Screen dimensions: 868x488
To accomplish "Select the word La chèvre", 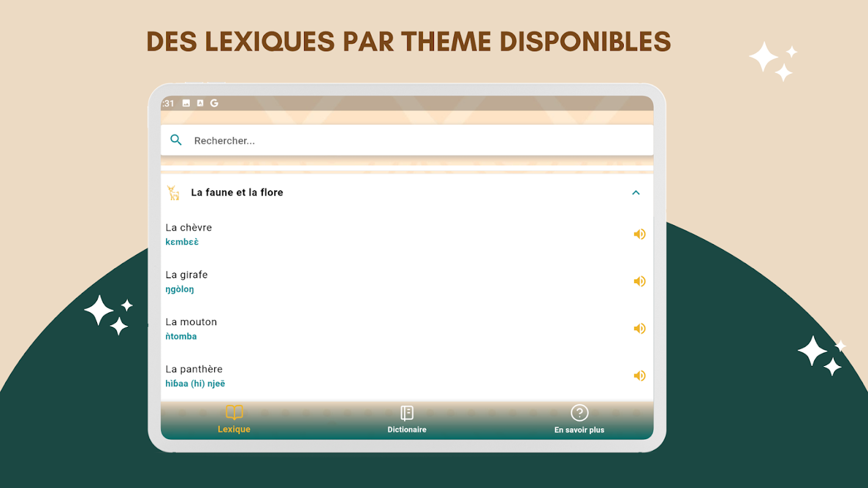I will click(189, 228).
